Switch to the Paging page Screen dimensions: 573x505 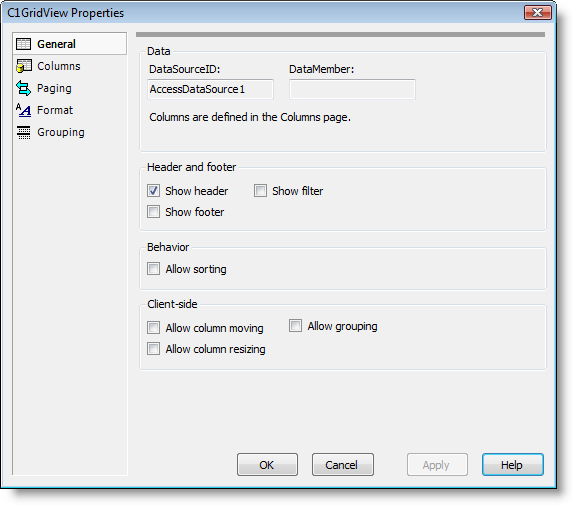pos(54,88)
